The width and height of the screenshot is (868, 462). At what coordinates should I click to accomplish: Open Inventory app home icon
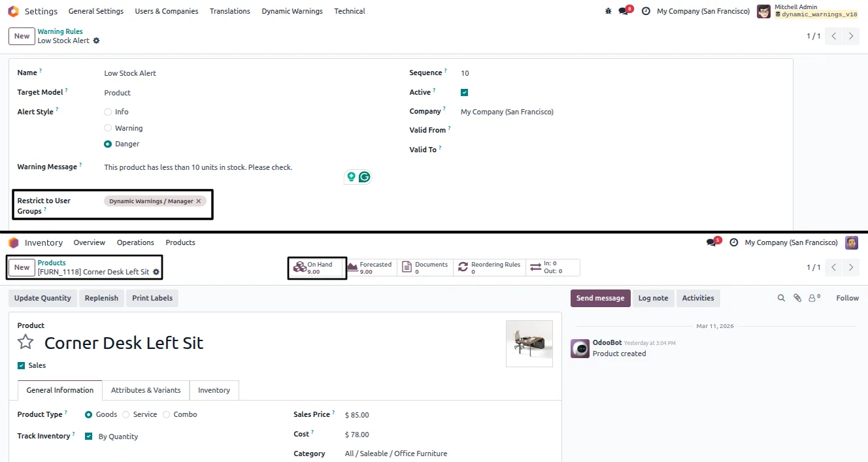tap(14, 242)
